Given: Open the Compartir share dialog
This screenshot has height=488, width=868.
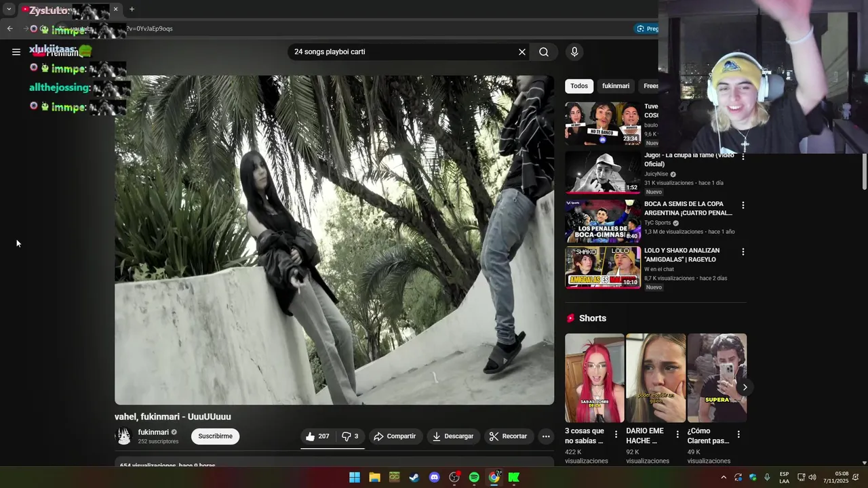Looking at the screenshot, I should coord(395,436).
